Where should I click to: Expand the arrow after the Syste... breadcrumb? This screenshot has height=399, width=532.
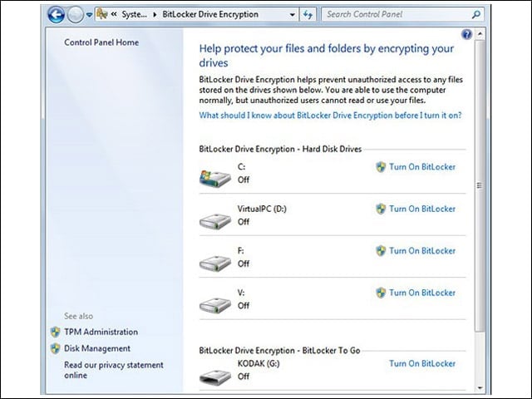(155, 15)
